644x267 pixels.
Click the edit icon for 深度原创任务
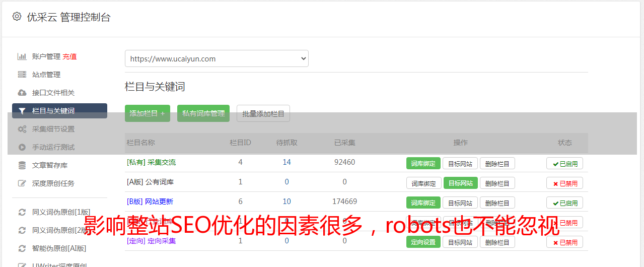click(22, 183)
